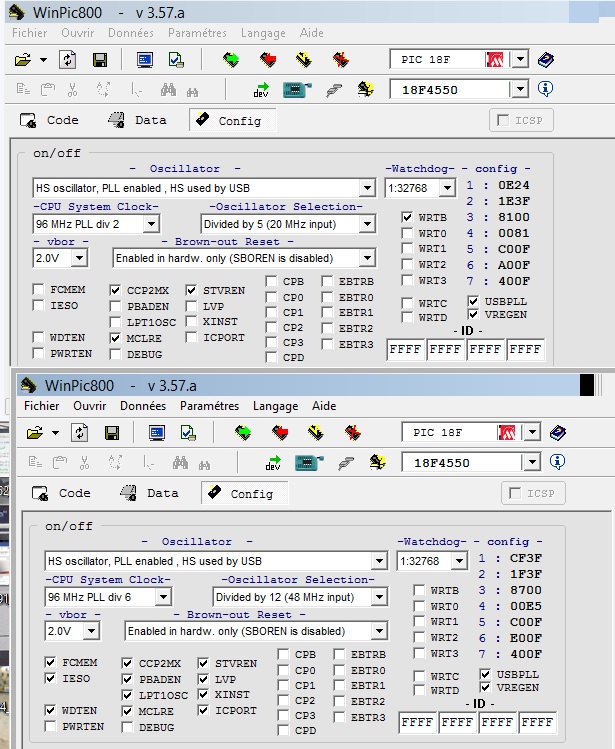Click the blue info icon in the lower window
Screen dimensions: 615x749
tap(557, 461)
